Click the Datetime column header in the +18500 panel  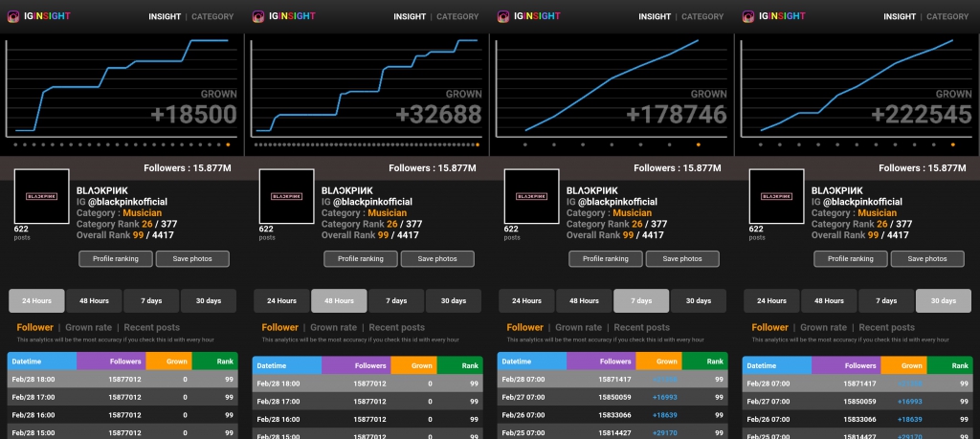pos(42,361)
